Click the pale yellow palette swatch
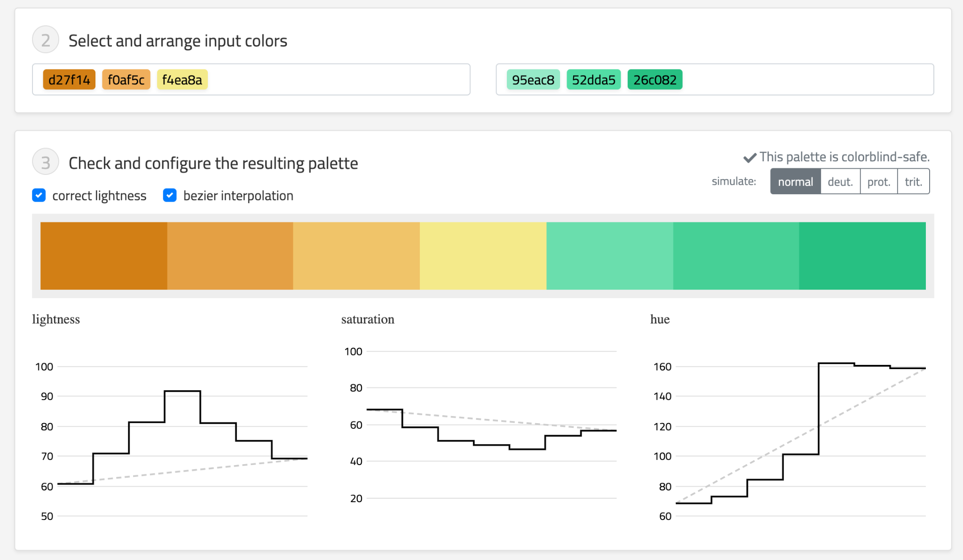The image size is (963, 560). pyautogui.click(x=483, y=255)
